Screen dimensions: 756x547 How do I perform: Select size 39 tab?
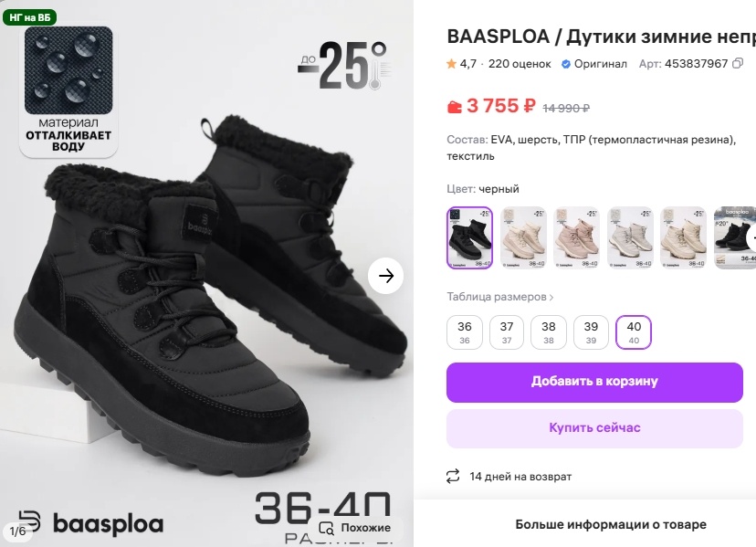click(591, 332)
